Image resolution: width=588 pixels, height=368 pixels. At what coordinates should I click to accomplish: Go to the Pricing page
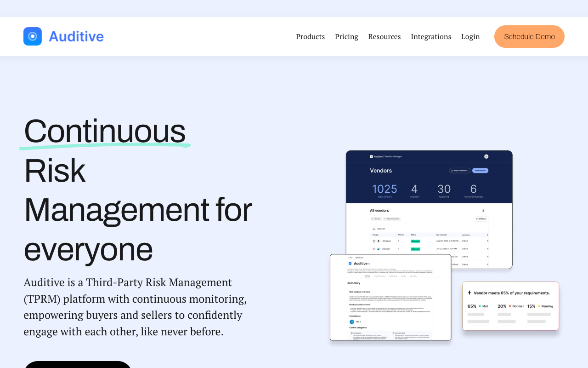pos(346,36)
